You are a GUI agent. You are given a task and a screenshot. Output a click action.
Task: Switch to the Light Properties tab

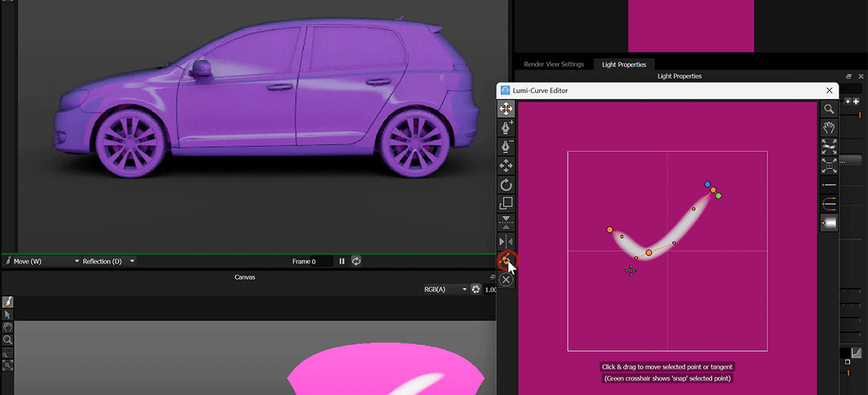pyautogui.click(x=624, y=64)
